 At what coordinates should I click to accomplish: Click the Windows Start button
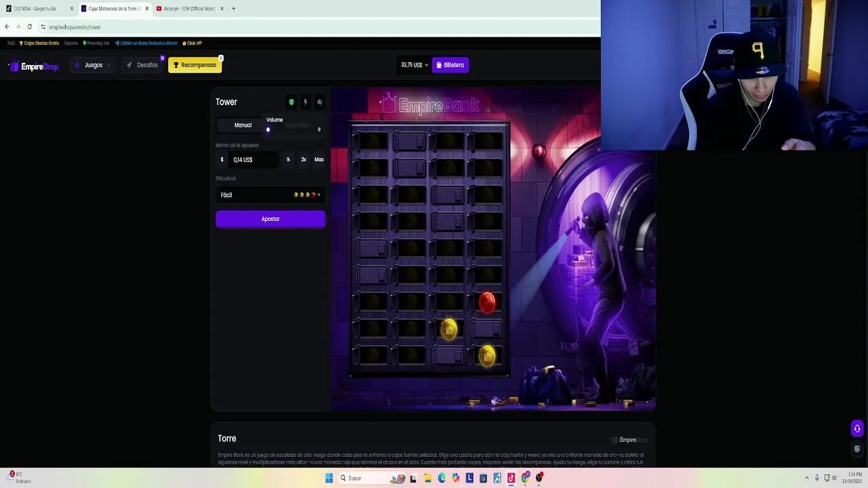pyautogui.click(x=329, y=479)
